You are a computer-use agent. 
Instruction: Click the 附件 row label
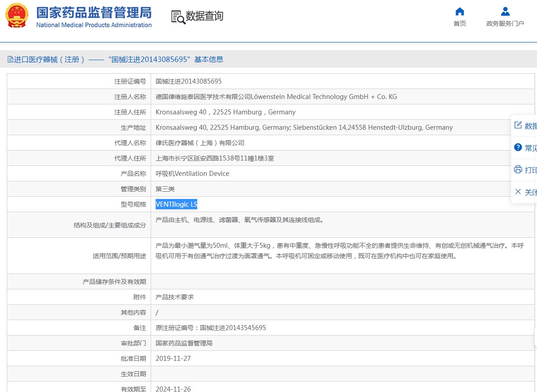tap(140, 297)
